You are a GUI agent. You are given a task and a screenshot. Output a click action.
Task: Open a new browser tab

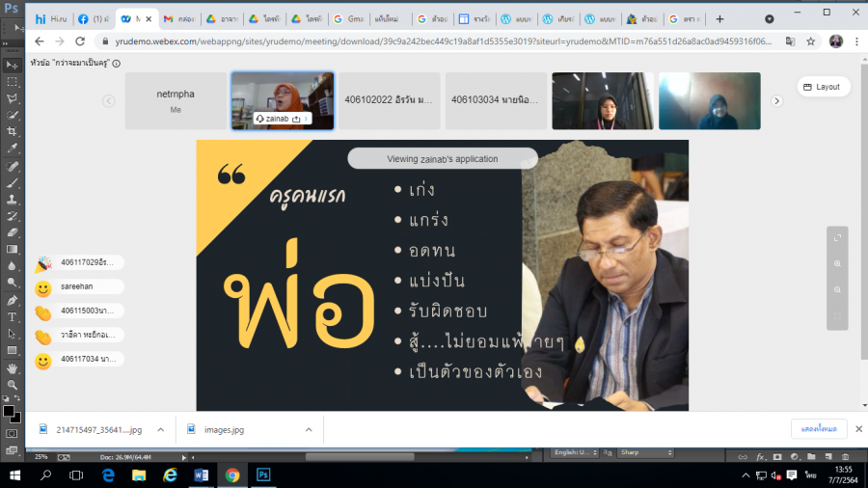pos(719,18)
